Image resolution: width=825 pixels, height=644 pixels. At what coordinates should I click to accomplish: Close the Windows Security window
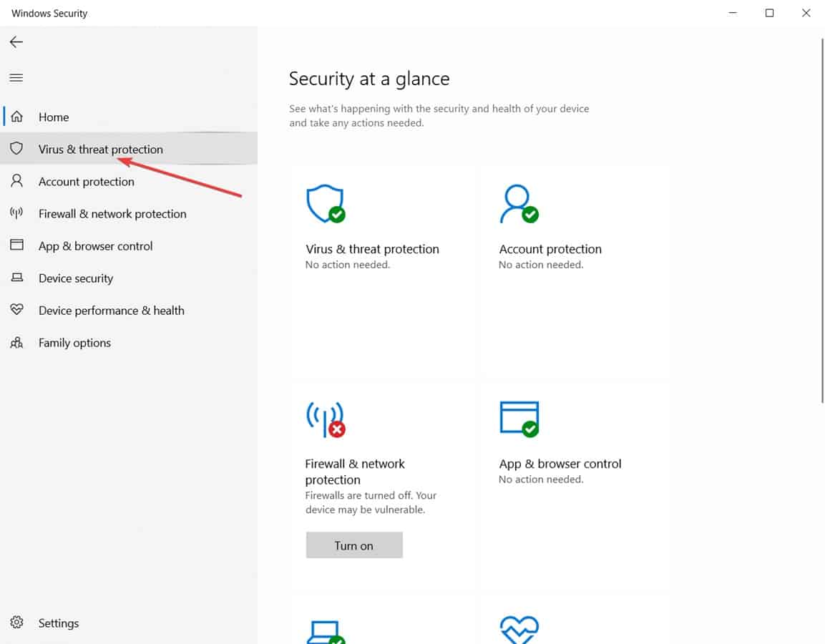click(806, 13)
